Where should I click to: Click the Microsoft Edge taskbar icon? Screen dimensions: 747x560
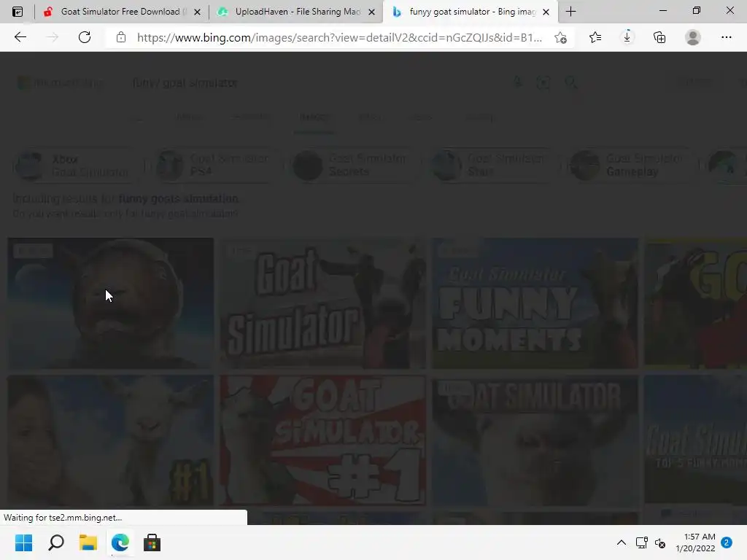120,542
